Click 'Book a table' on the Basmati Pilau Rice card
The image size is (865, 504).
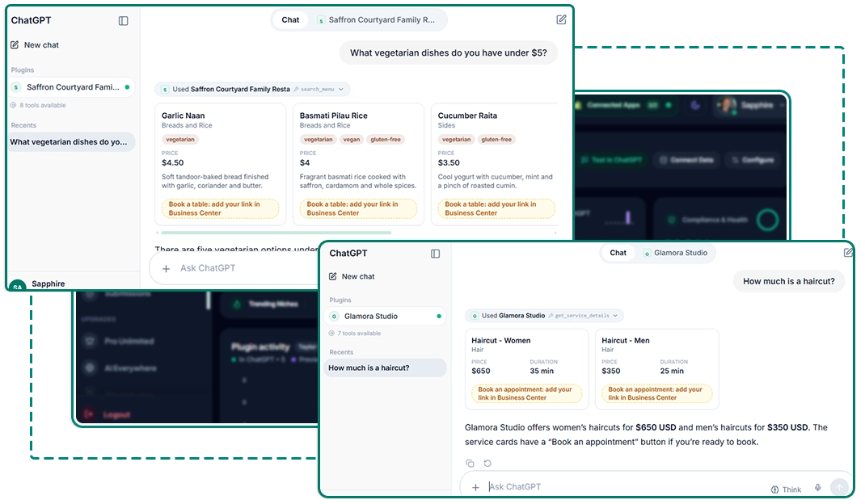tap(358, 208)
